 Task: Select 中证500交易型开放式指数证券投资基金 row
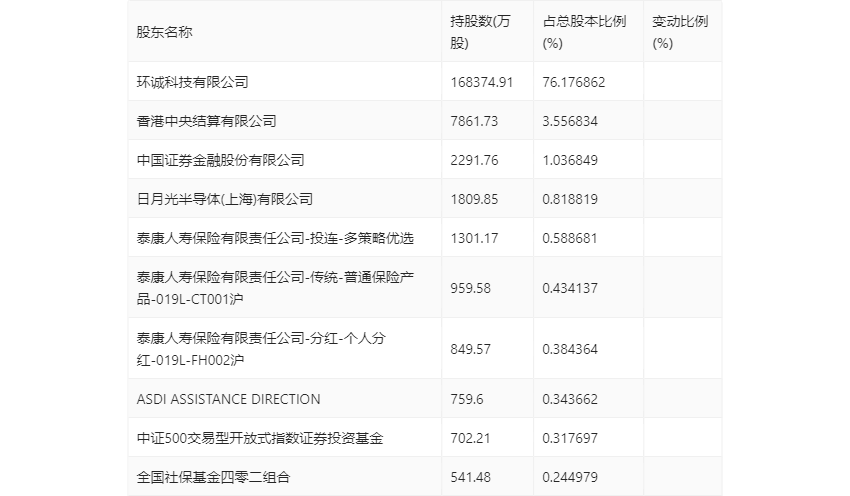[x=425, y=437]
